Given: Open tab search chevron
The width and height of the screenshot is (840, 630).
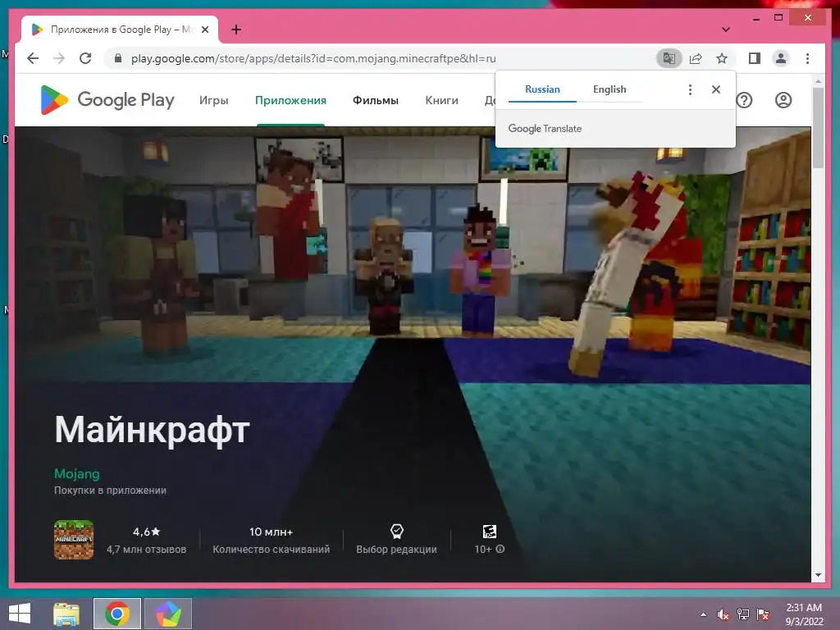Looking at the screenshot, I should pos(725,30).
